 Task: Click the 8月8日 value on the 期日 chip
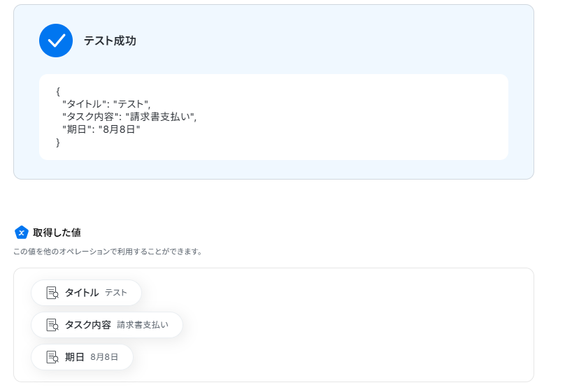click(104, 357)
